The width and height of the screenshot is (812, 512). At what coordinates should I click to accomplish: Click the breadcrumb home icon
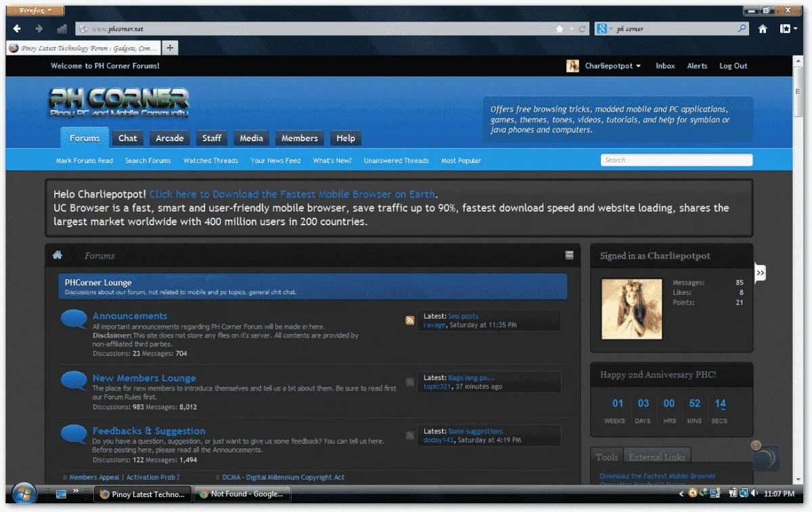pyautogui.click(x=58, y=255)
